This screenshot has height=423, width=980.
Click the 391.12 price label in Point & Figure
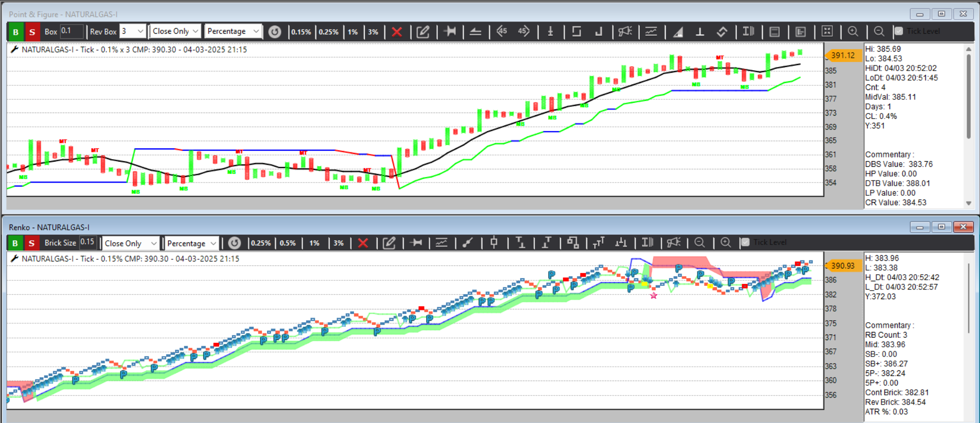click(x=843, y=55)
